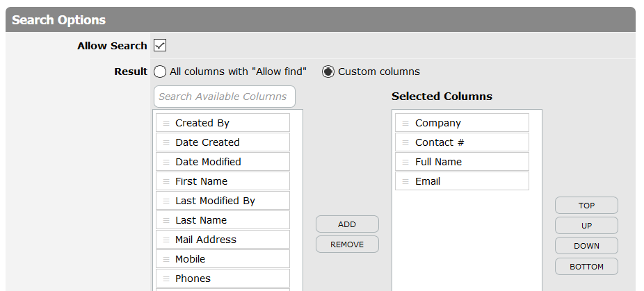The height and width of the screenshot is (291, 644).
Task: Select Company in Selected Columns
Action: pos(462,123)
